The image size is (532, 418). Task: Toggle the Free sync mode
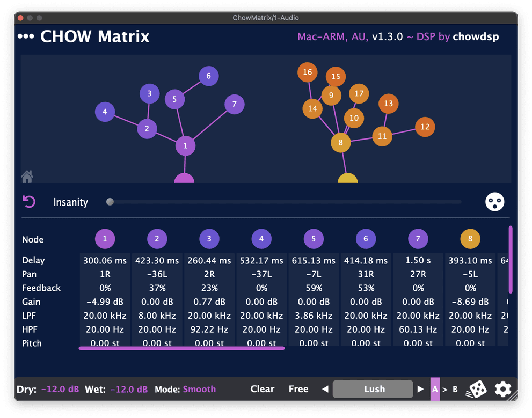click(298, 389)
